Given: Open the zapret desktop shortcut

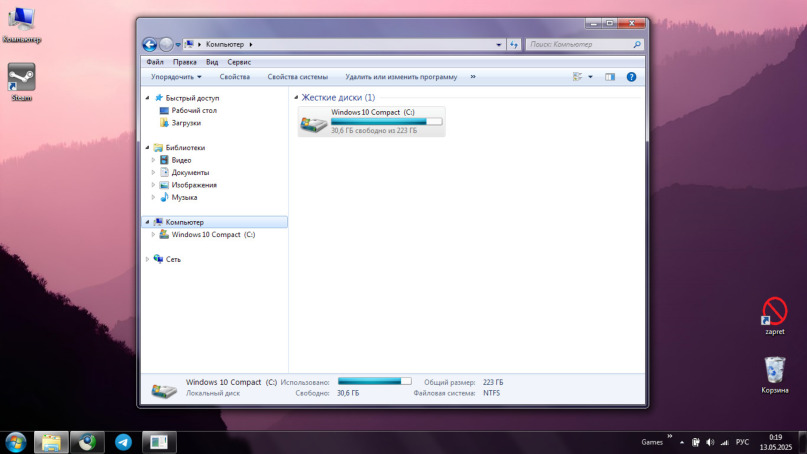Looking at the screenshot, I should (775, 316).
